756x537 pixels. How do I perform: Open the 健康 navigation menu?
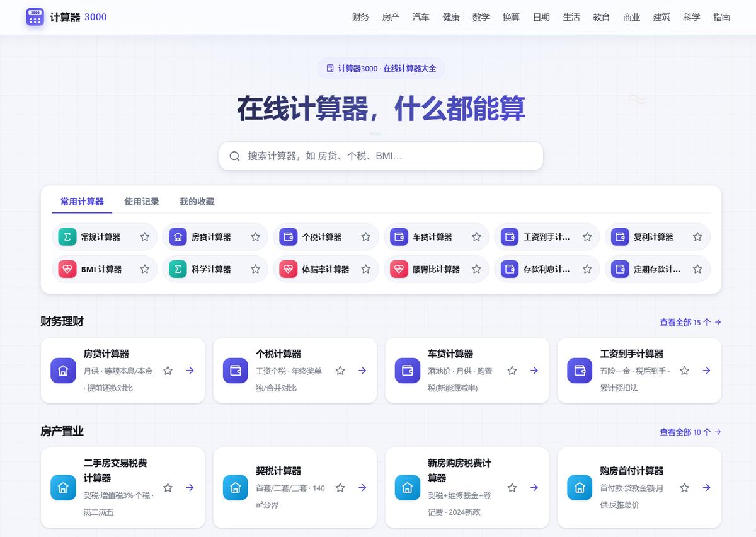pos(451,17)
